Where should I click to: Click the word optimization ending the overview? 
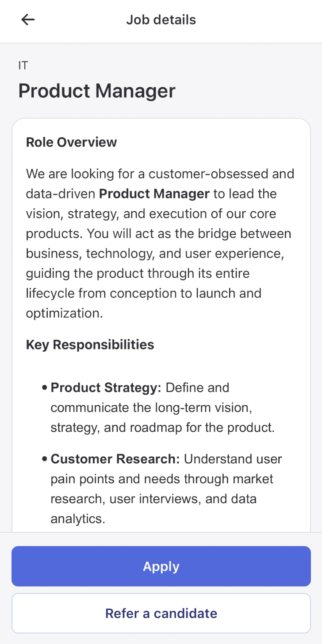click(65, 313)
